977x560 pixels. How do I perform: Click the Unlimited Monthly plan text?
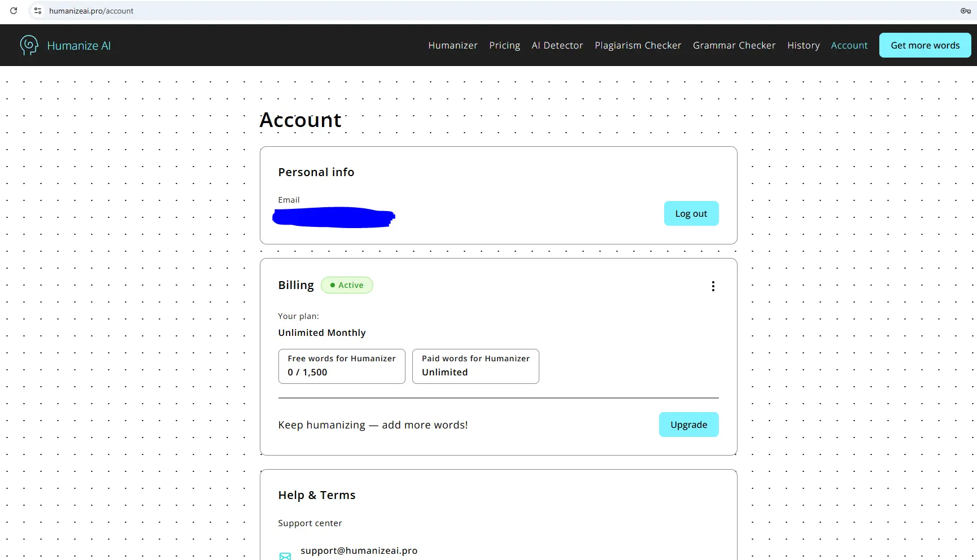tap(322, 333)
